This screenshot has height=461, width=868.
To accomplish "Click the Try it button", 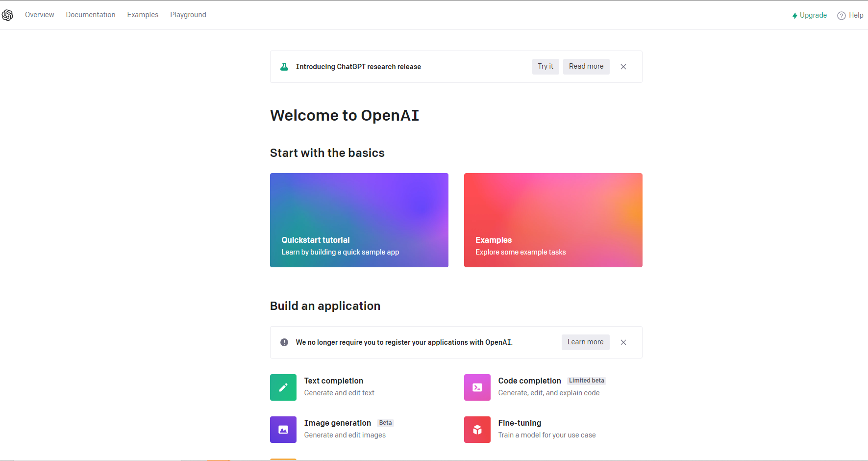I will [x=546, y=67].
